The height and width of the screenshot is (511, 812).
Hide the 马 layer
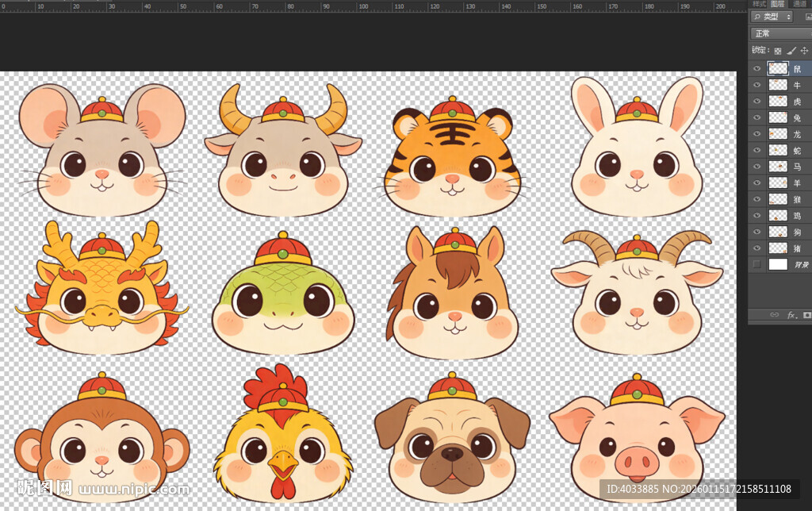pyautogui.click(x=757, y=167)
